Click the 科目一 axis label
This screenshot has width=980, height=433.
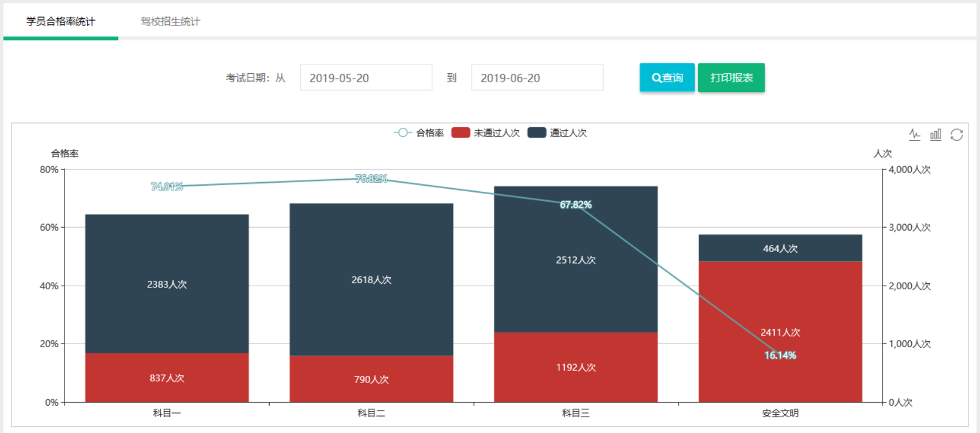tap(167, 413)
